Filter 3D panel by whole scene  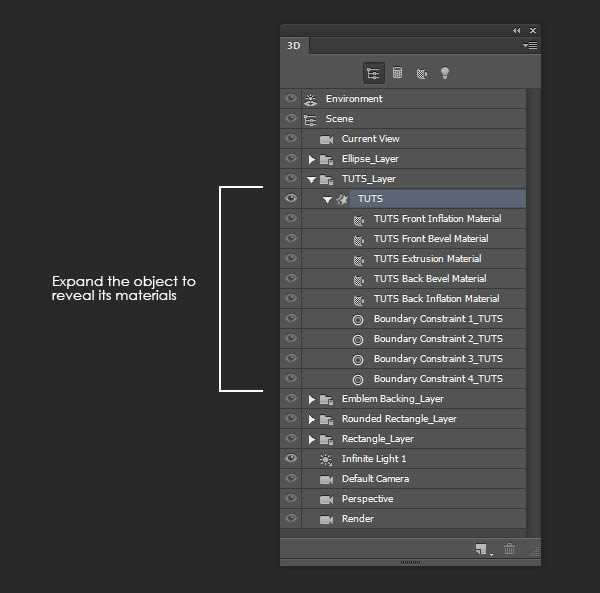(373, 73)
